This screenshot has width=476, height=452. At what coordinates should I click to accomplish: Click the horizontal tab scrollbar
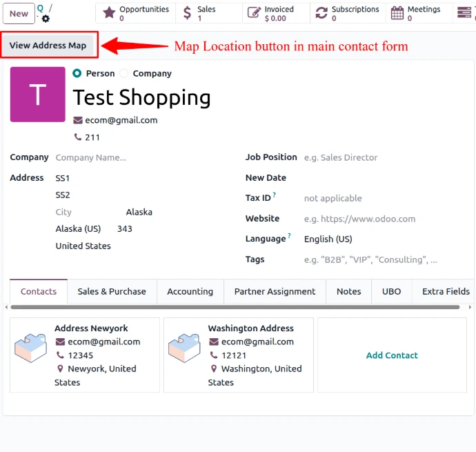tap(235, 307)
